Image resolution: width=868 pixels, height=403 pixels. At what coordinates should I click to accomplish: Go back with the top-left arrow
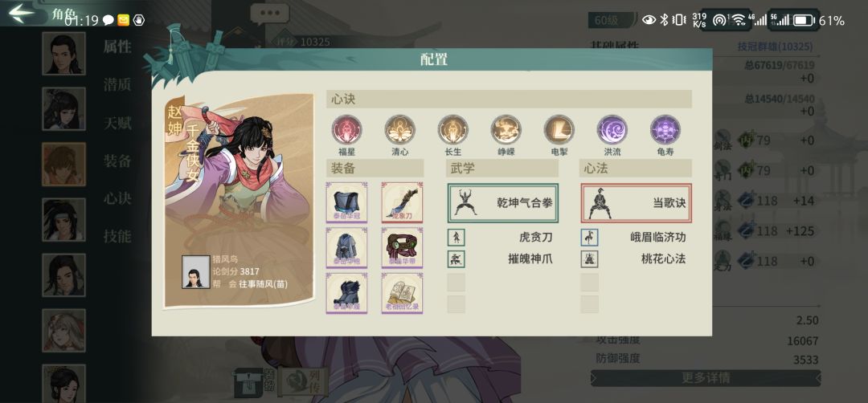(23, 13)
